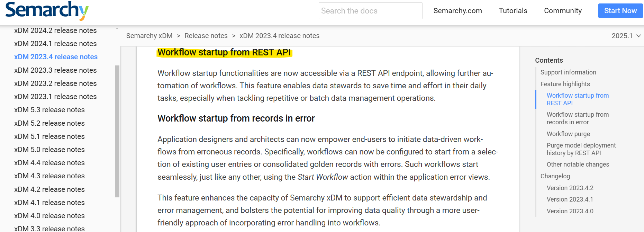Click the Start Now button
Image resolution: width=644 pixels, height=232 pixels.
(x=620, y=11)
